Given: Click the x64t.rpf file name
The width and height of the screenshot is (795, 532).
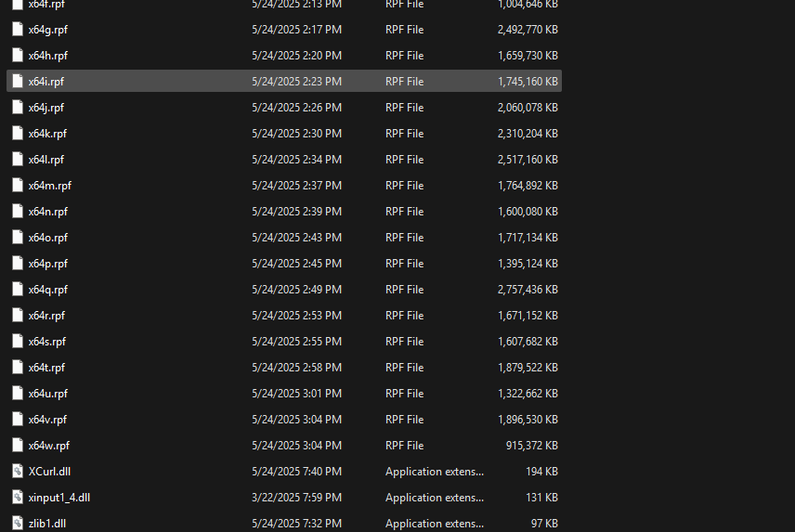Looking at the screenshot, I should coord(46,368).
